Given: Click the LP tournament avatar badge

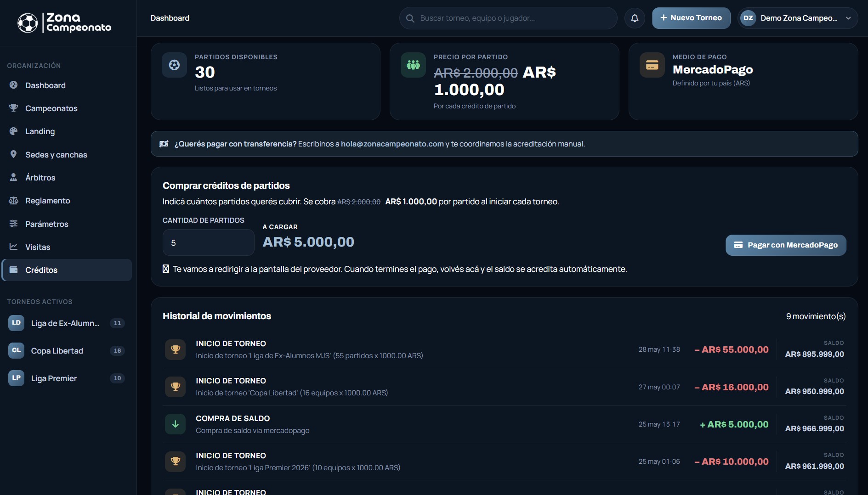Looking at the screenshot, I should tap(16, 378).
